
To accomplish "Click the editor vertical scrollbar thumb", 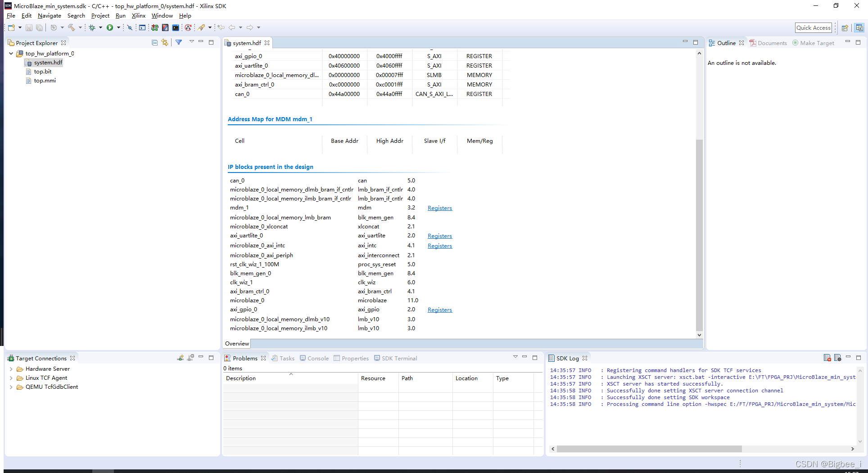I will point(699,234).
